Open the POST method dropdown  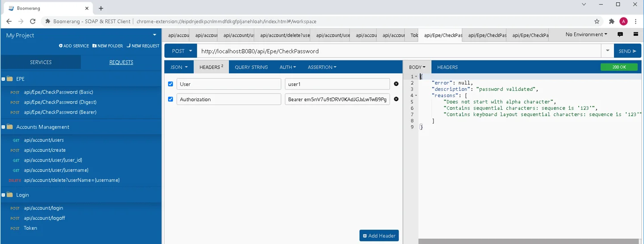pyautogui.click(x=181, y=51)
